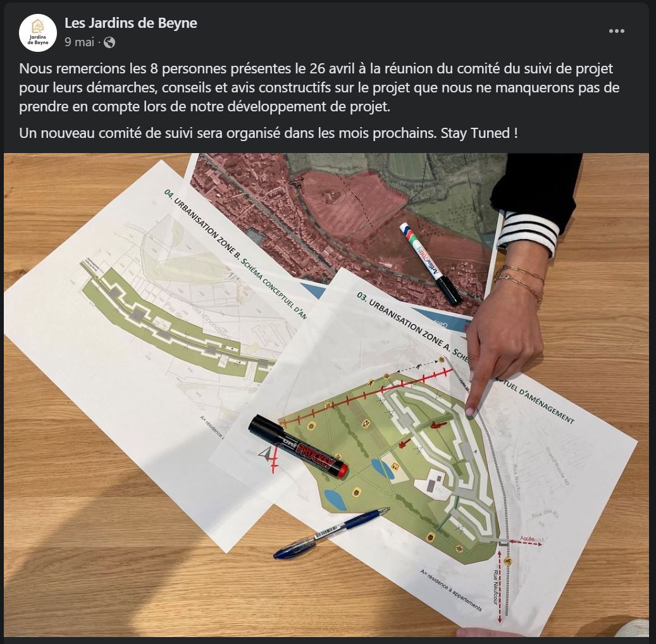Click the '04. Urbanisation Zone B' heading
Screen dimensions: 656x644
point(235,254)
